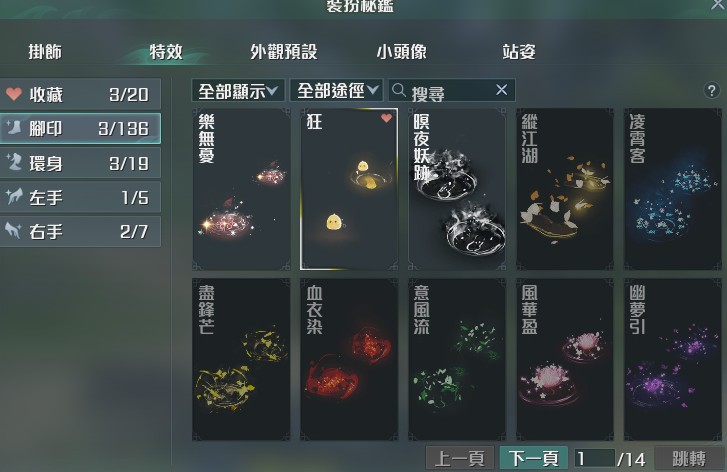Open the question mark help icon
Image resolution: width=727 pixels, height=472 pixels.
click(x=711, y=90)
